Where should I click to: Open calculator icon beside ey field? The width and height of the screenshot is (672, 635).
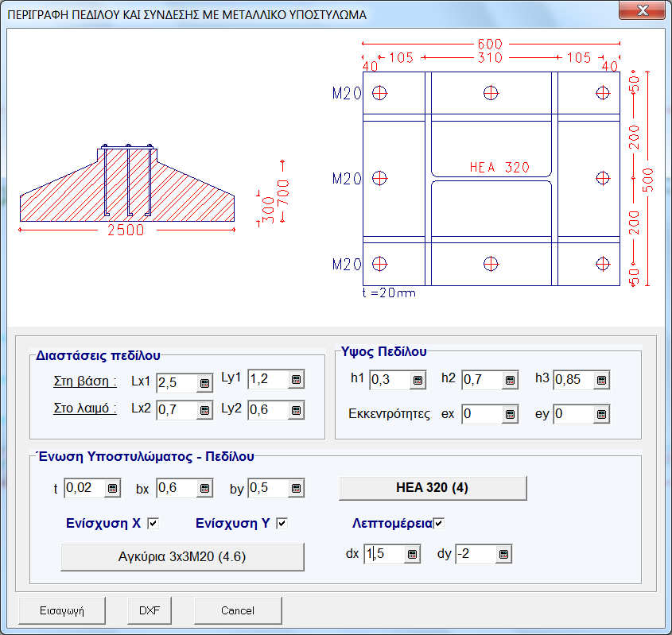click(x=601, y=415)
